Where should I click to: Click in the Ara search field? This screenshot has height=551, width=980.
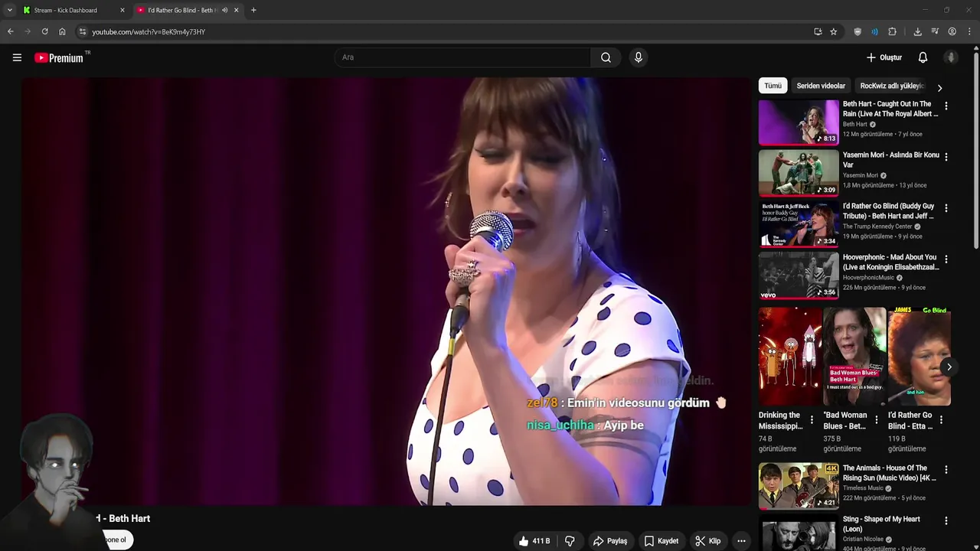click(x=462, y=57)
